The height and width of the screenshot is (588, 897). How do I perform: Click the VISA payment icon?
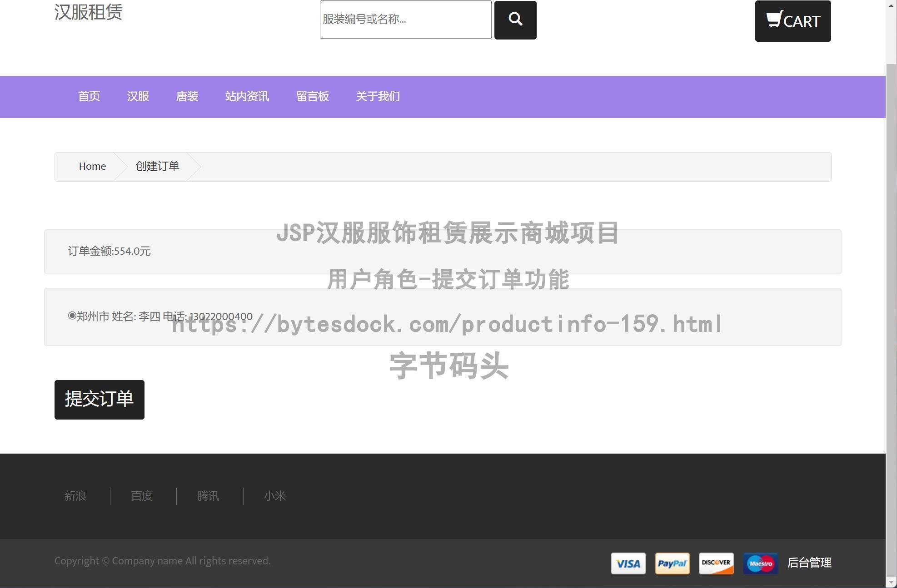click(628, 563)
